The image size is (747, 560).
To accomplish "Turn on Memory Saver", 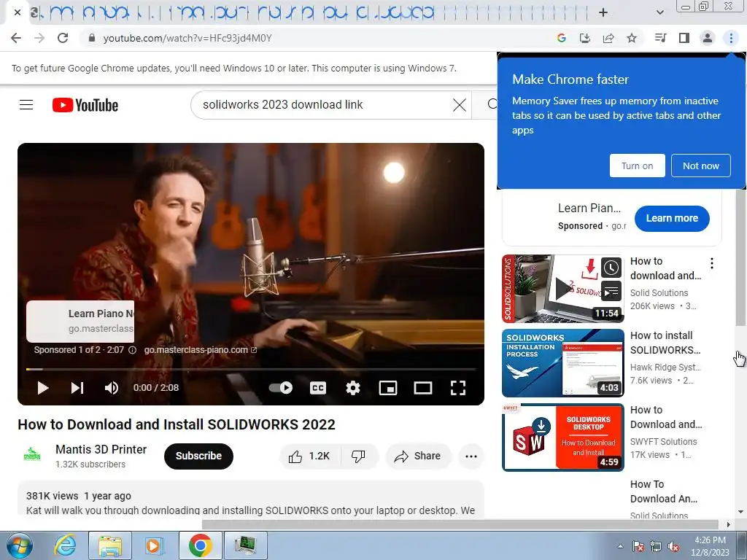I will [638, 166].
